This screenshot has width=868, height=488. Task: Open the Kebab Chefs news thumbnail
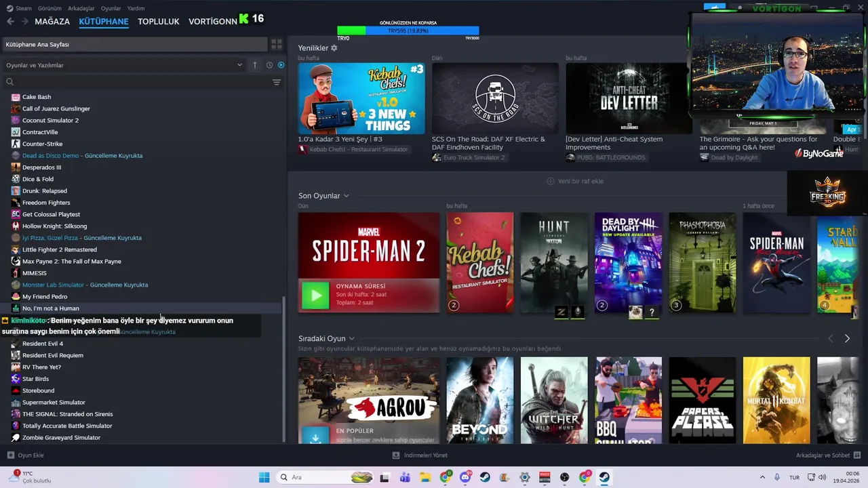pyautogui.click(x=361, y=98)
